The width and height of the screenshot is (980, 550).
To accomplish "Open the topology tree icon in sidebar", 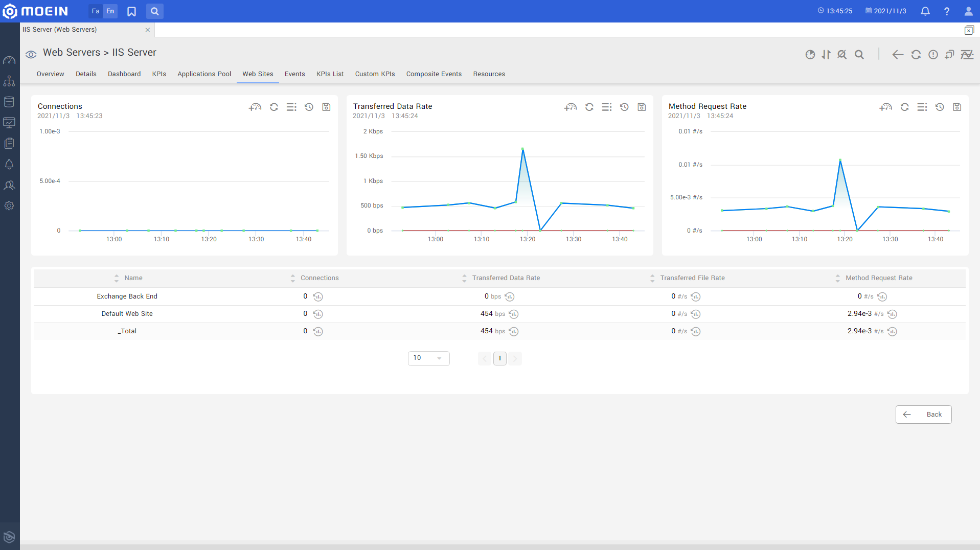I will click(9, 81).
